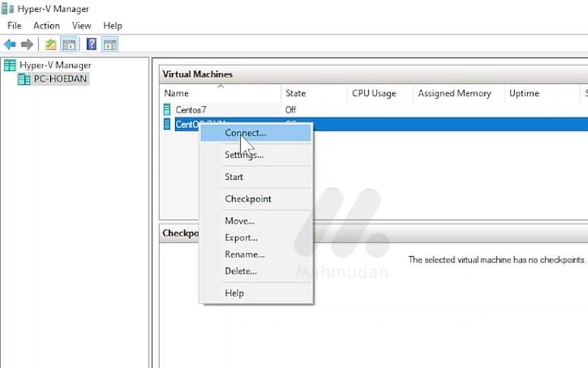Choose Export... from the context menu
Image resolution: width=588 pixels, height=368 pixels.
[241, 237]
